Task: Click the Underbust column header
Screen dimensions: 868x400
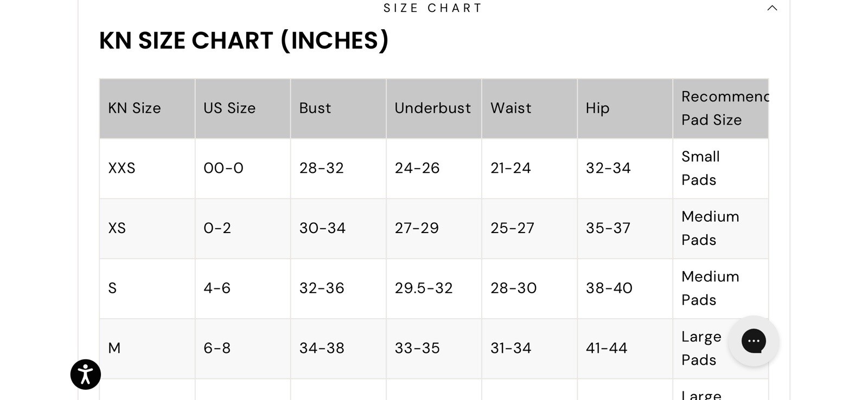Action: click(433, 108)
